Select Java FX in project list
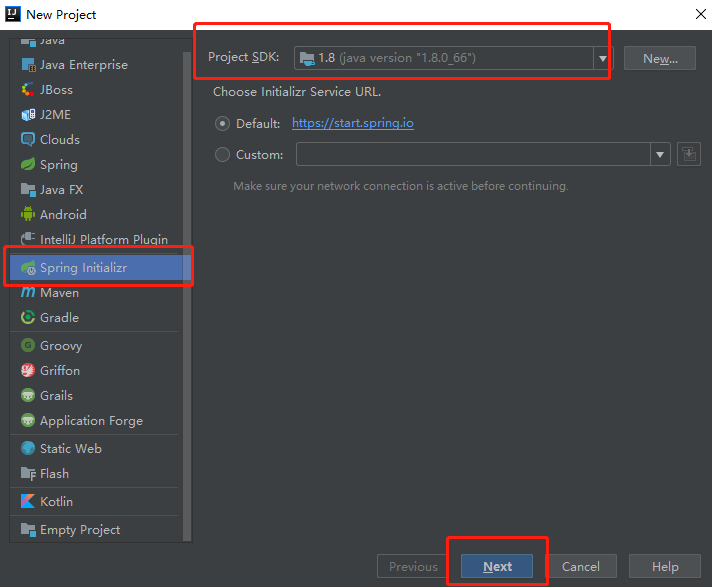Viewport: 712px width, 587px height. (x=95, y=189)
